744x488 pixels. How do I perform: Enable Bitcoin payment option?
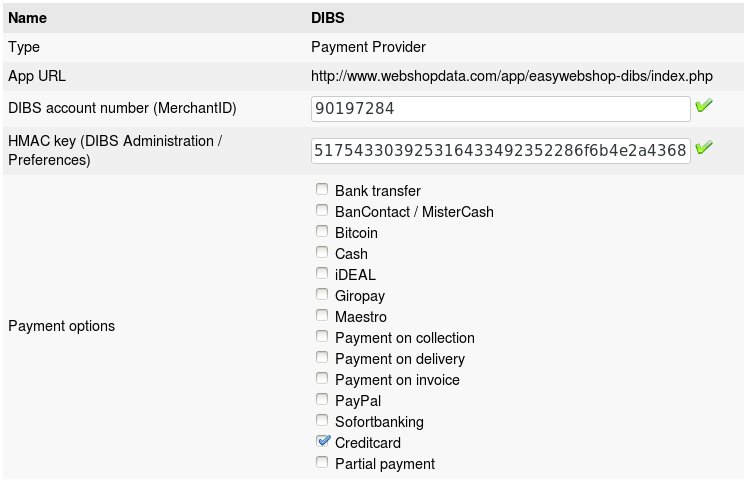322,232
